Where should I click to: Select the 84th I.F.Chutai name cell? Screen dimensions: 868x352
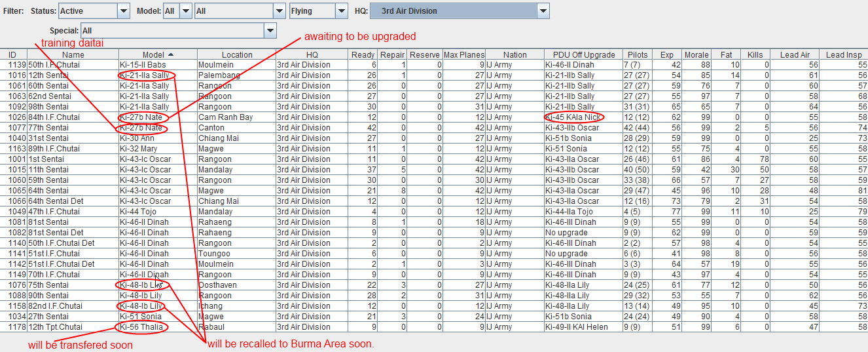pos(73,117)
